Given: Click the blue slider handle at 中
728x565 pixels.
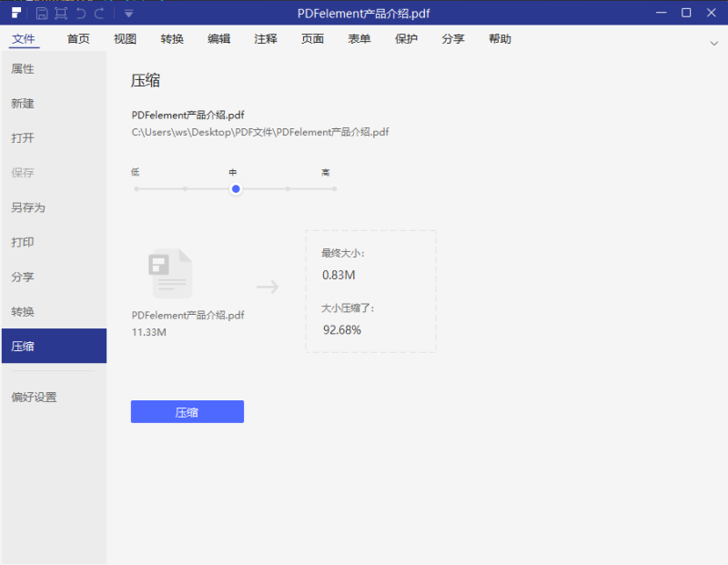Looking at the screenshot, I should 236,189.
